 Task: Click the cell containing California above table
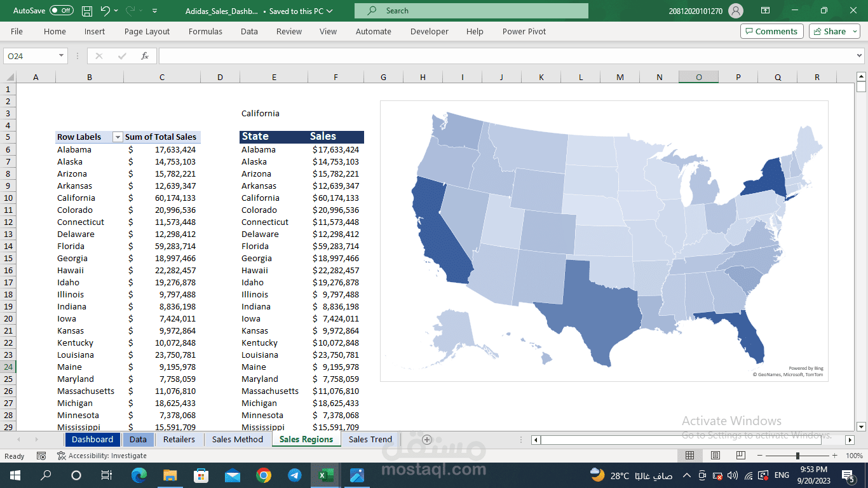coord(274,113)
